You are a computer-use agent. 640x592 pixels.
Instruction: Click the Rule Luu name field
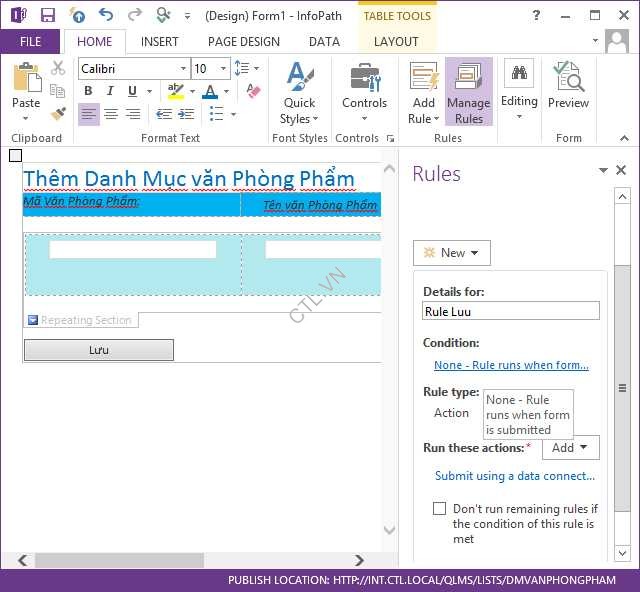511,311
